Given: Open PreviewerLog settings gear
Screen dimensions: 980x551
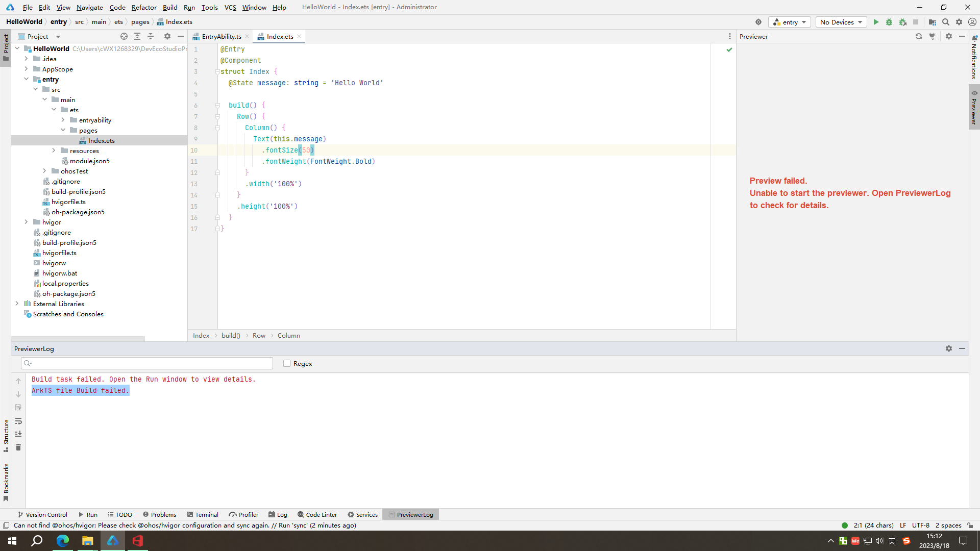Looking at the screenshot, I should [949, 348].
